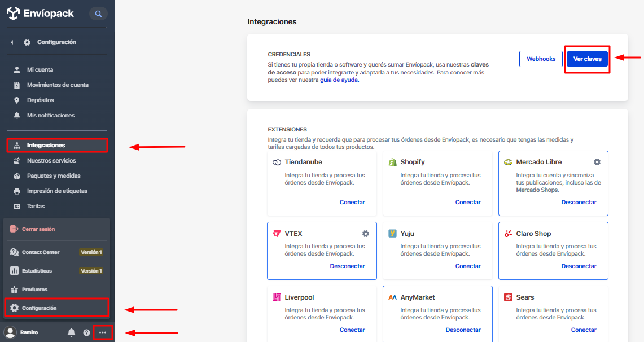
Task: Click the Envíopack logo
Action: pyautogui.click(x=40, y=13)
